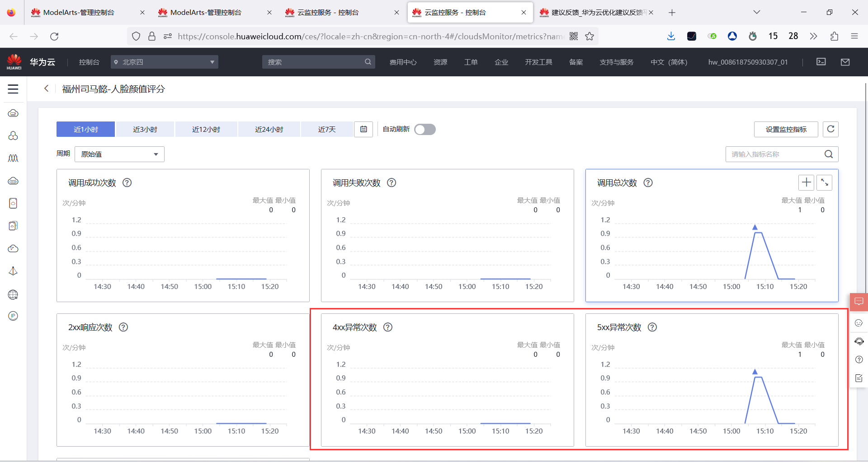The width and height of the screenshot is (868, 462).
Task: Show help for 2xx响应次数 metric
Action: coord(123,327)
